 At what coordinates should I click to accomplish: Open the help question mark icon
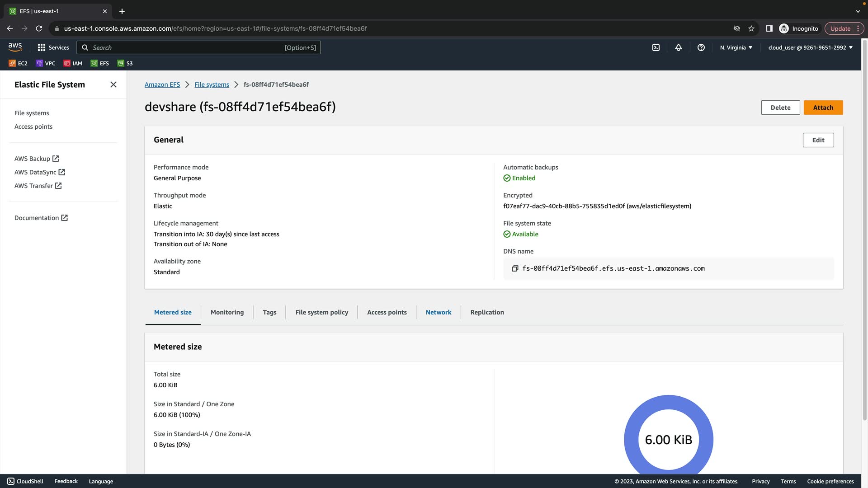(x=701, y=47)
